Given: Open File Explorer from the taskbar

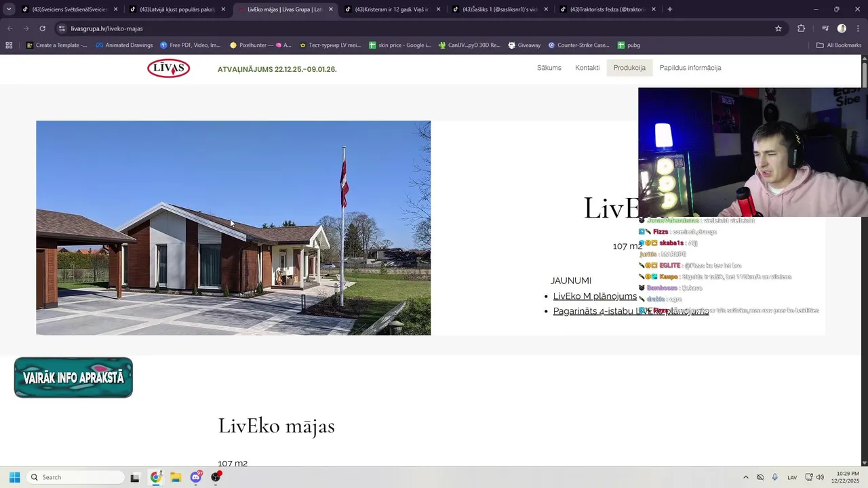Looking at the screenshot, I should 176,477.
